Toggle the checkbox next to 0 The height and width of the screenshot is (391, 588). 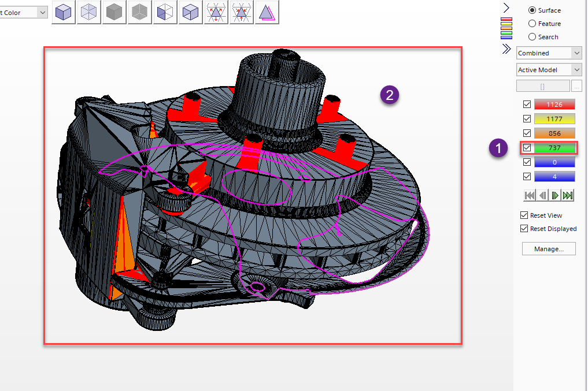(527, 162)
